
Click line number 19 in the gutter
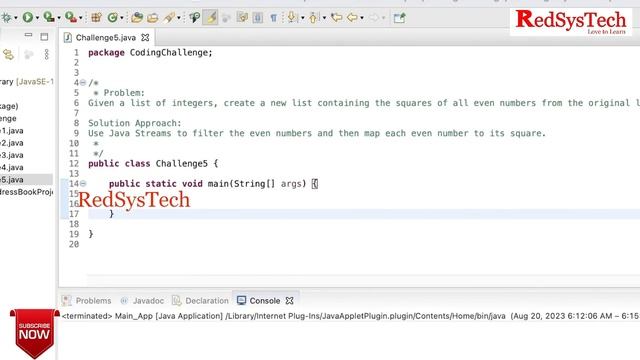pyautogui.click(x=74, y=234)
